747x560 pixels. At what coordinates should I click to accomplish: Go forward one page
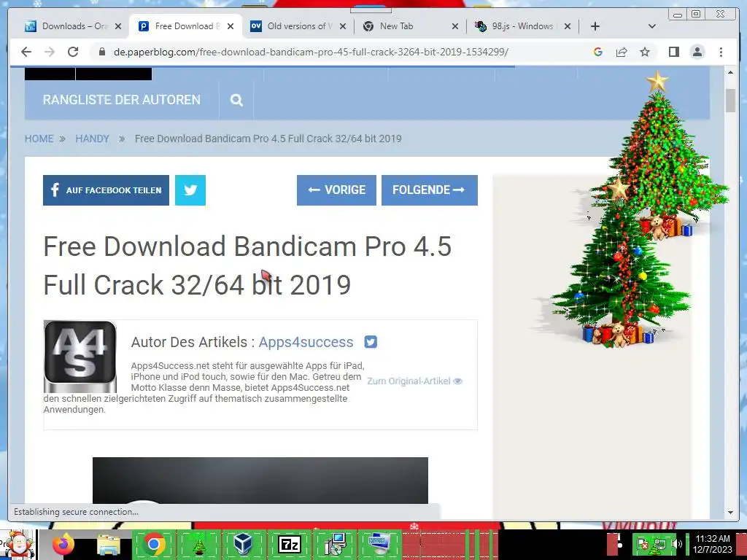pyautogui.click(x=50, y=52)
